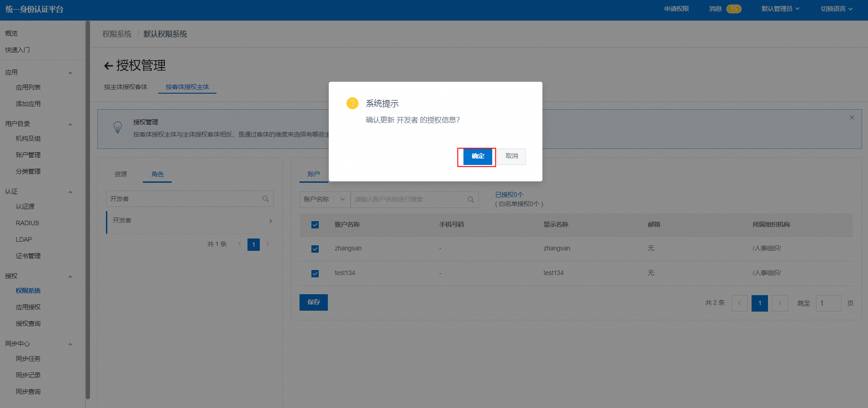Screen dimensions: 868x408
Task: Uncheck the test134 account checkbox
Action: pos(315,273)
